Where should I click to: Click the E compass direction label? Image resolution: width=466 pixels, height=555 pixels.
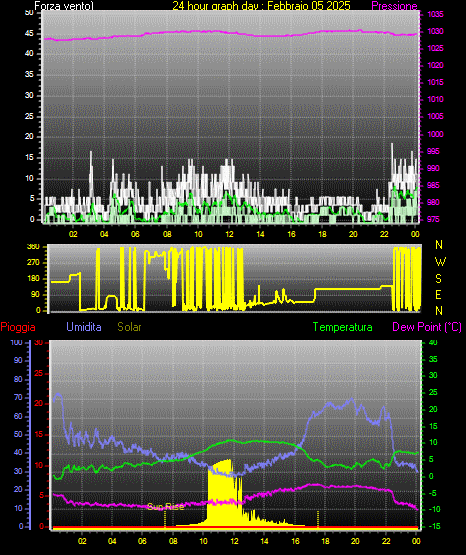pyautogui.click(x=438, y=294)
